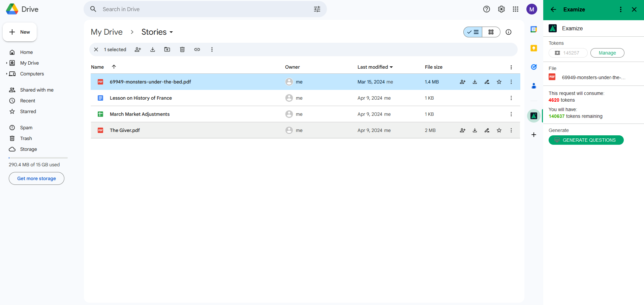Click the New button

[x=20, y=32]
